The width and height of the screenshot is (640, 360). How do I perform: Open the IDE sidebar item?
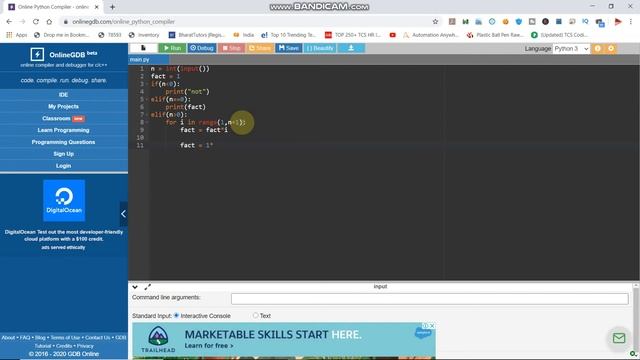(63, 95)
